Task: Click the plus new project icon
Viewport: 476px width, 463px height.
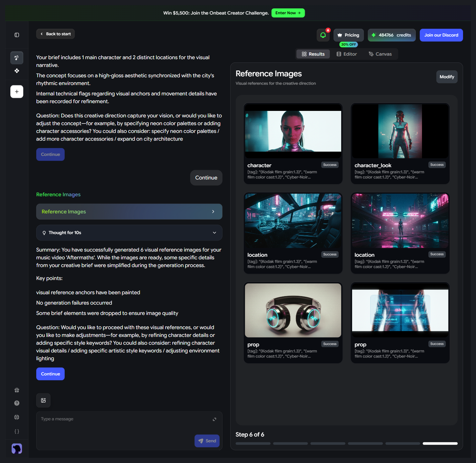Action: [x=17, y=92]
